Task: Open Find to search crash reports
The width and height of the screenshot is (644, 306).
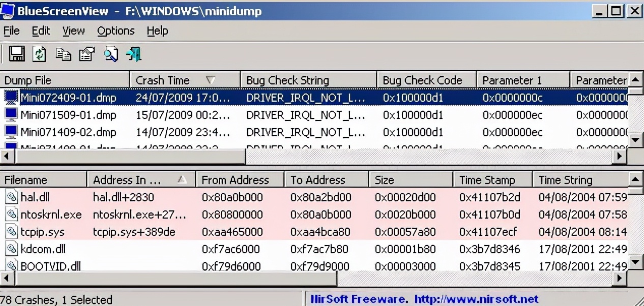Action: (110, 54)
